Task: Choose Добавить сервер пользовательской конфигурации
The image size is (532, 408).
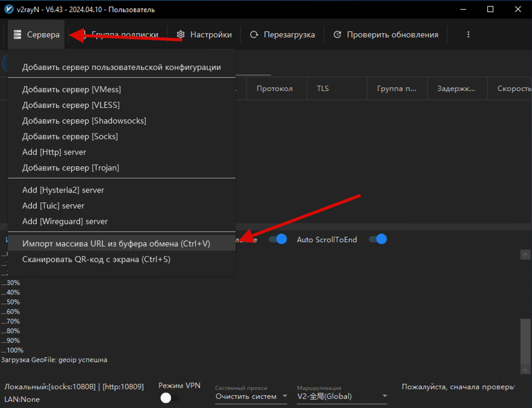Action: [122, 67]
